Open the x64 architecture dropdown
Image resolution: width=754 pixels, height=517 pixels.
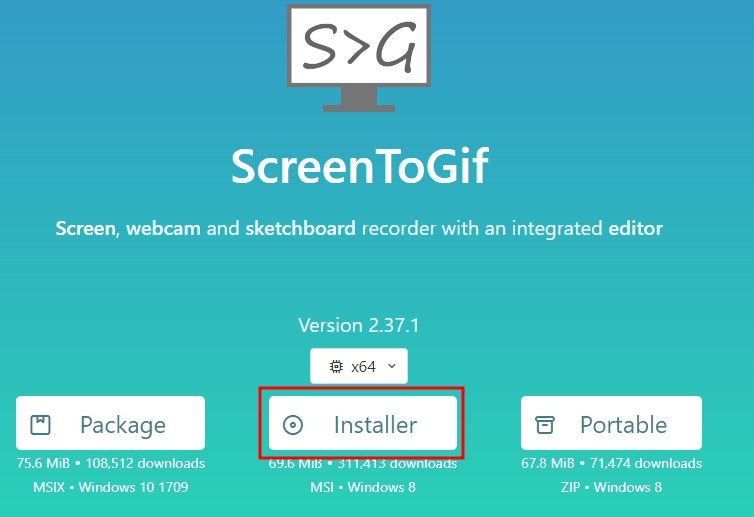pos(359,366)
